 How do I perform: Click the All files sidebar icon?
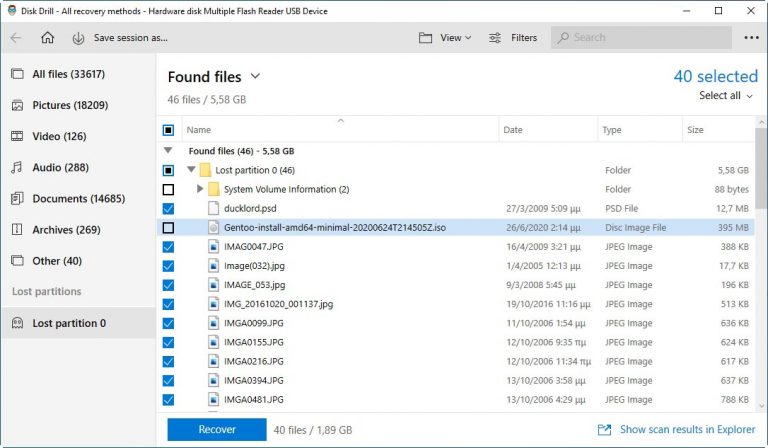point(17,74)
